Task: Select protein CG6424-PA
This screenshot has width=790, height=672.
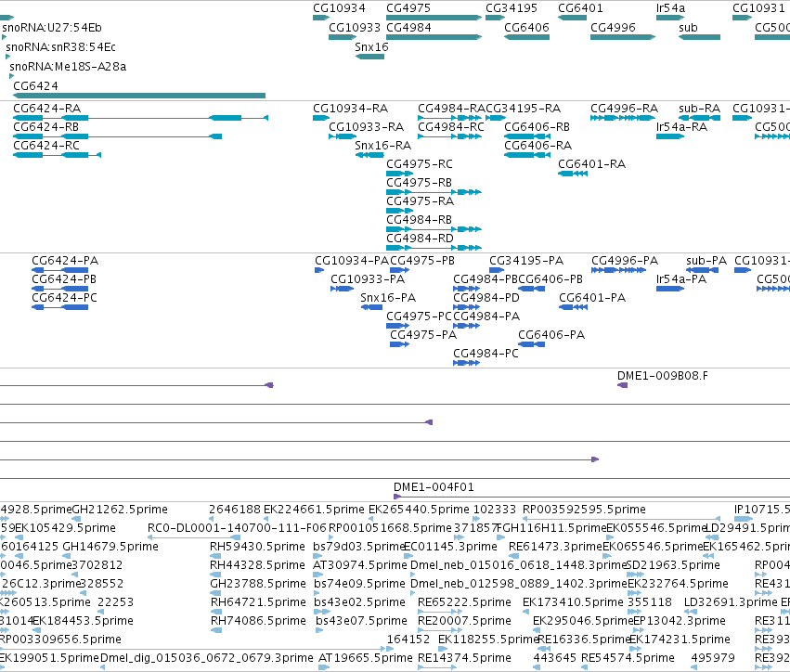Action: tap(59, 270)
